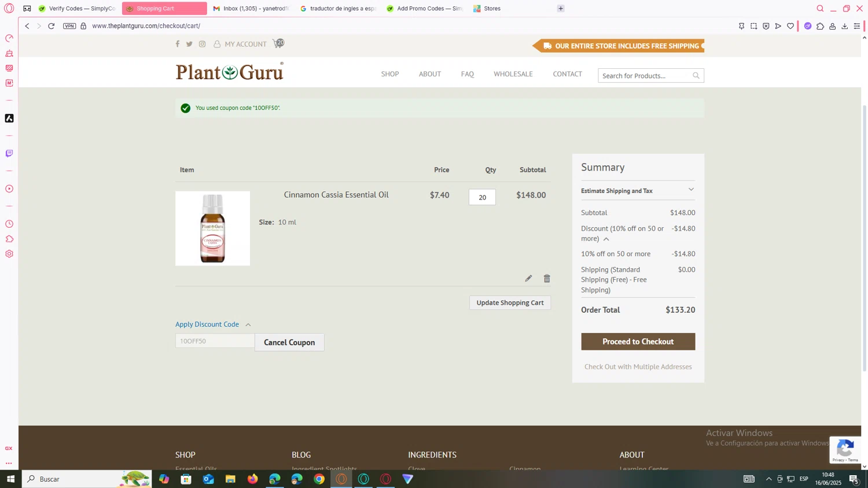Screen dimensions: 868x488
Task: Open the SHOP menu
Action: click(x=390, y=74)
